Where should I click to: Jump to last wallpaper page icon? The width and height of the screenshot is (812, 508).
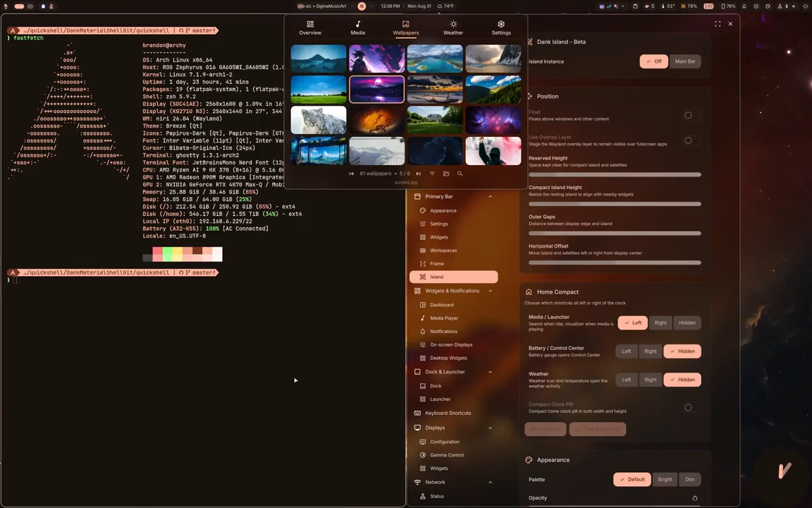(x=419, y=174)
